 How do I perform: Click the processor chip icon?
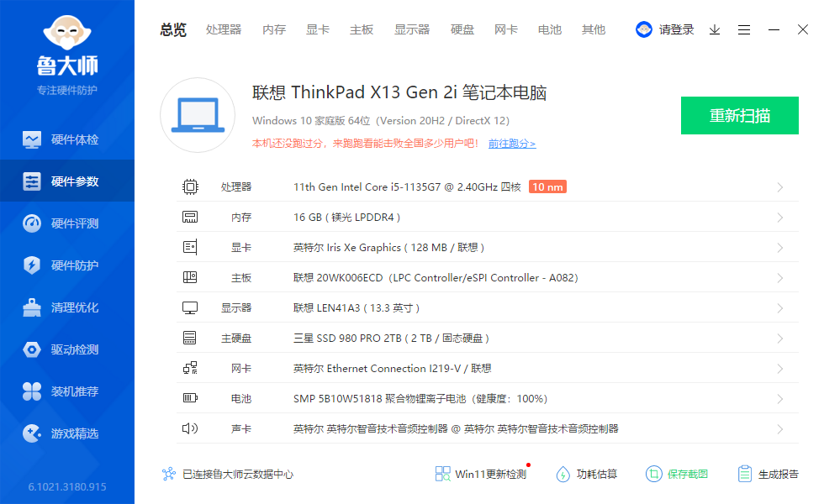point(190,186)
